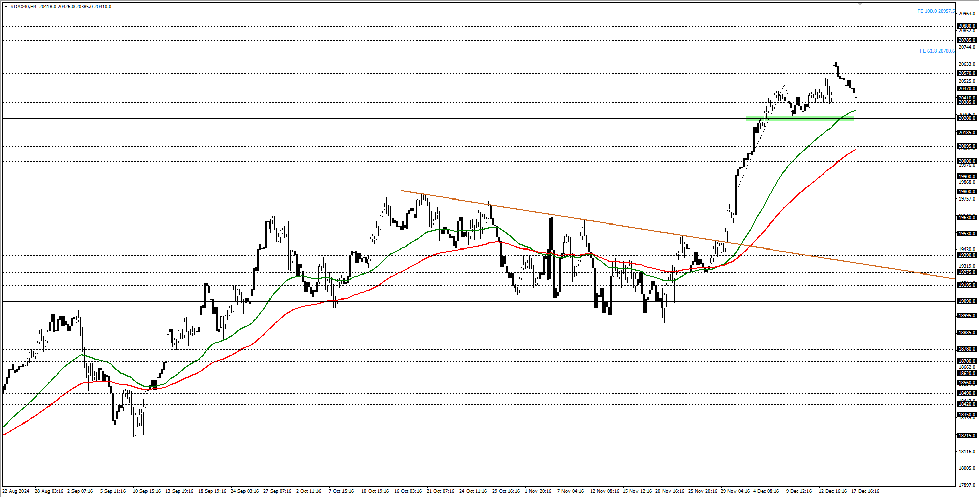Click the 19390.0 price level label
Image resolution: width=980 pixels, height=498 pixels.
tap(967, 255)
